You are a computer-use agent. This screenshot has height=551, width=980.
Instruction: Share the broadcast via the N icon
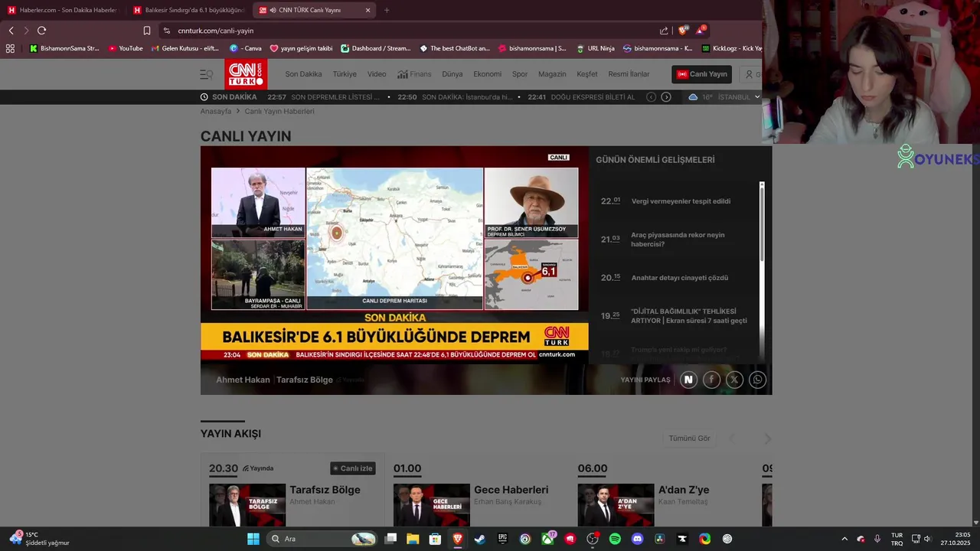click(688, 380)
